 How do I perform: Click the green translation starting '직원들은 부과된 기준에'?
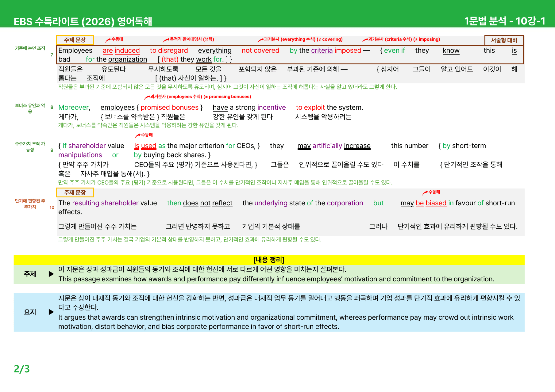[228, 87]
